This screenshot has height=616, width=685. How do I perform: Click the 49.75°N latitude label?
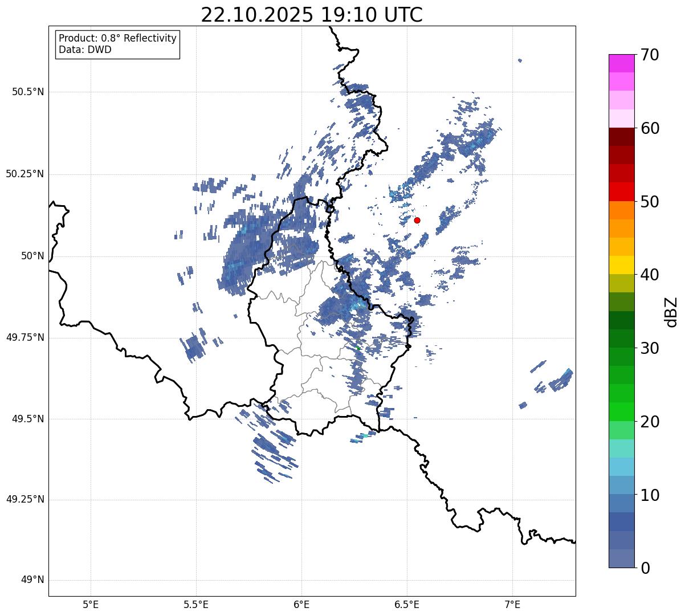point(25,337)
